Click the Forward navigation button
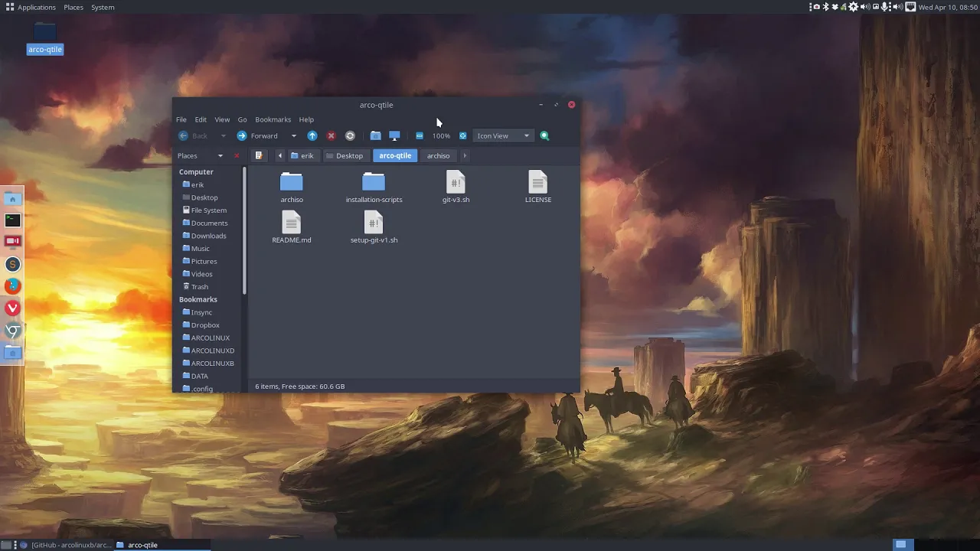The height and width of the screenshot is (551, 980). tap(257, 135)
